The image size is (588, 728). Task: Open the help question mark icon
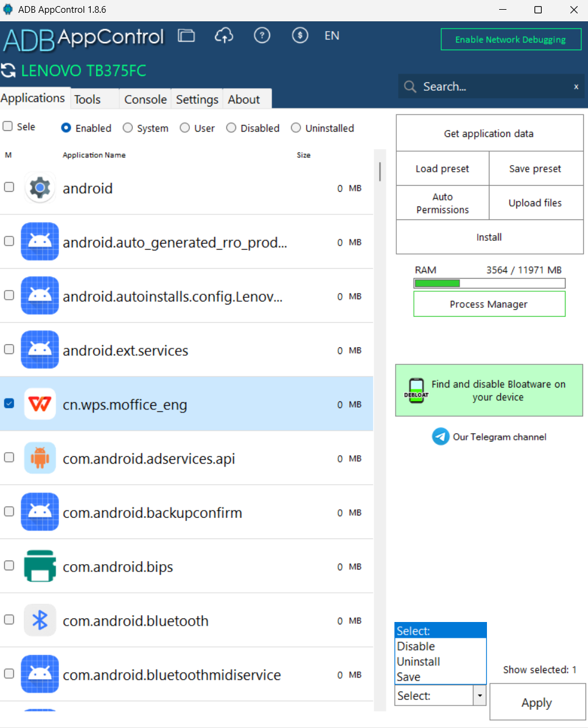tap(262, 35)
